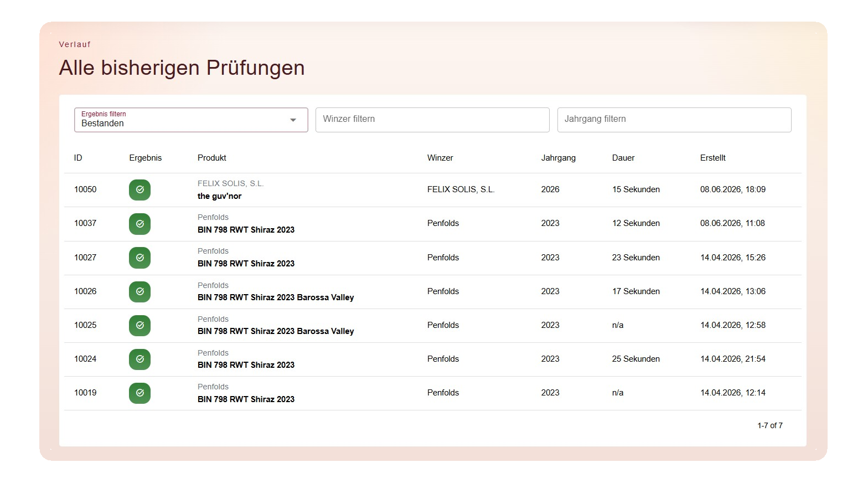Viewport: 868px width, 483px height.
Task: Click Winzer cell Penfolds in row 10019
Action: click(x=443, y=393)
